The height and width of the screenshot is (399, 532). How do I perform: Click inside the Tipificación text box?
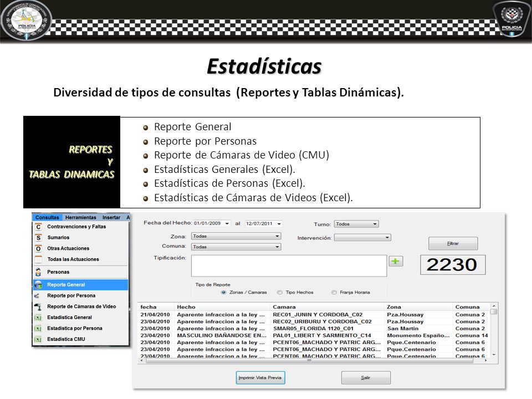(289, 265)
